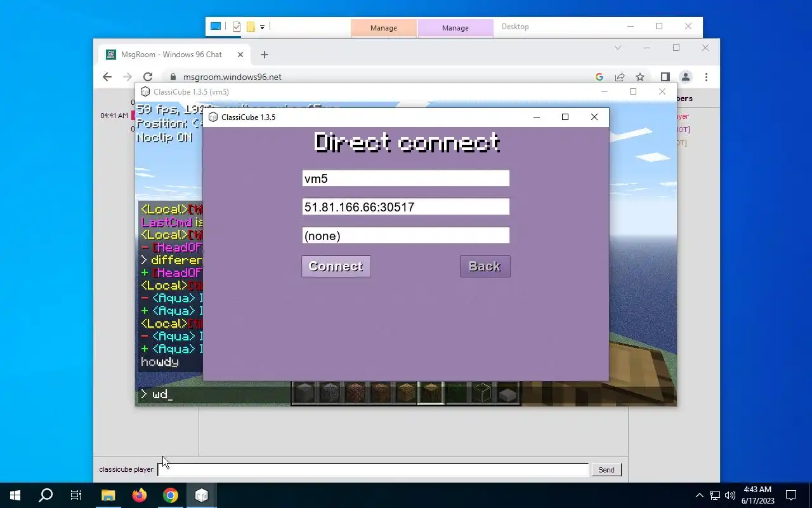
Task: Select the dirt block in hotbar
Action: (380, 393)
